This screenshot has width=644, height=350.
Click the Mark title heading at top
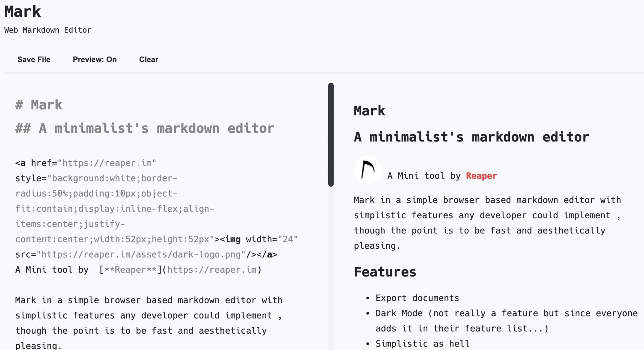coord(23,12)
